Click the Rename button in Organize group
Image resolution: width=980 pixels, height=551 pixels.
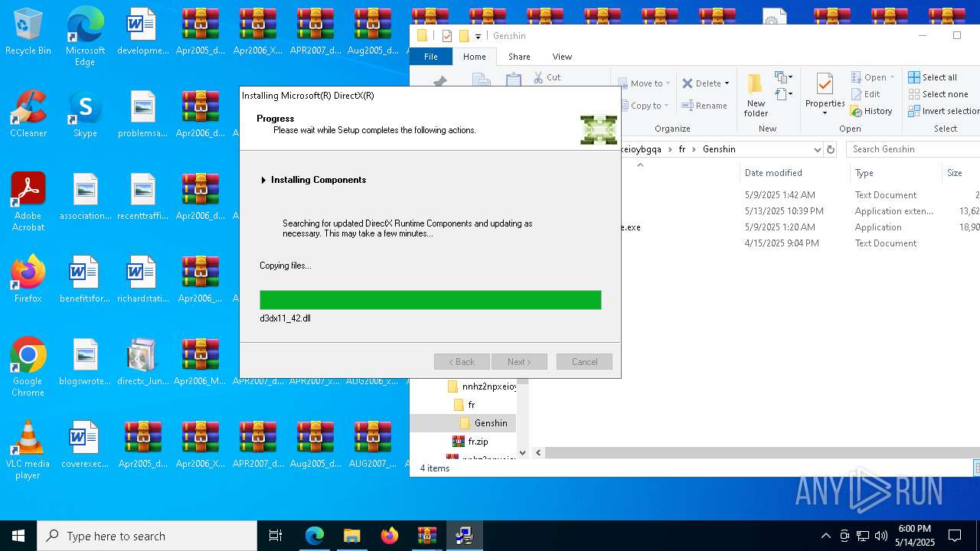704,106
